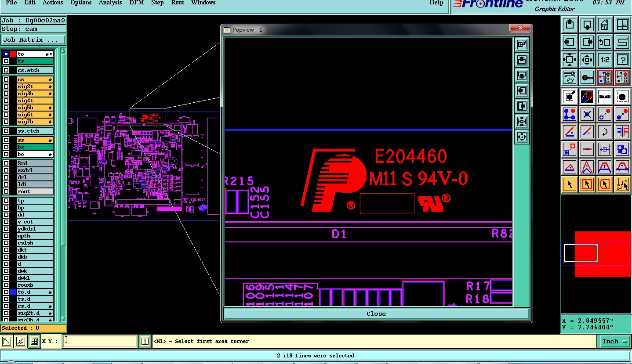This screenshot has width=632, height=364.
Task: Click the ruler measurement tool icon
Action: tap(605, 96)
